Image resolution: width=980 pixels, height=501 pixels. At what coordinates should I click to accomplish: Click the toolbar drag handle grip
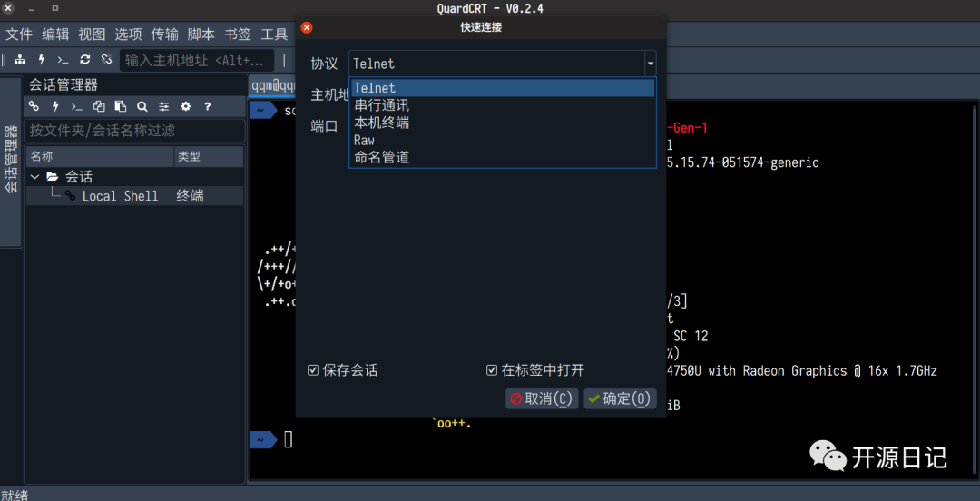click(x=4, y=60)
